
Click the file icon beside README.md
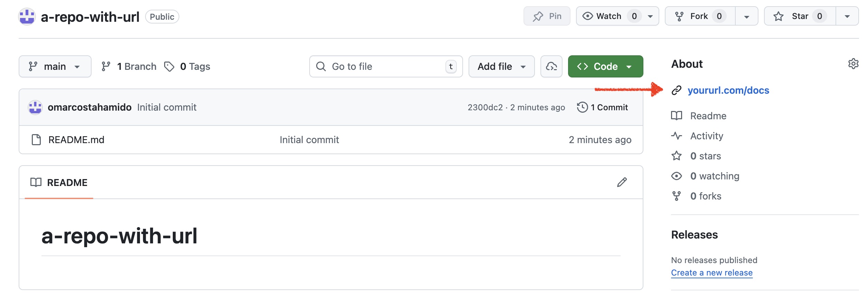tap(36, 140)
